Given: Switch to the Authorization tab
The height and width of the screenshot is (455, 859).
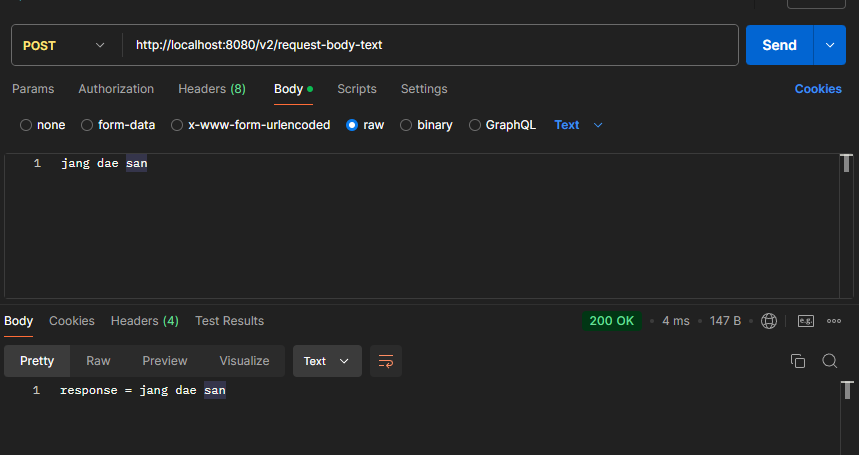Looking at the screenshot, I should (x=116, y=89).
